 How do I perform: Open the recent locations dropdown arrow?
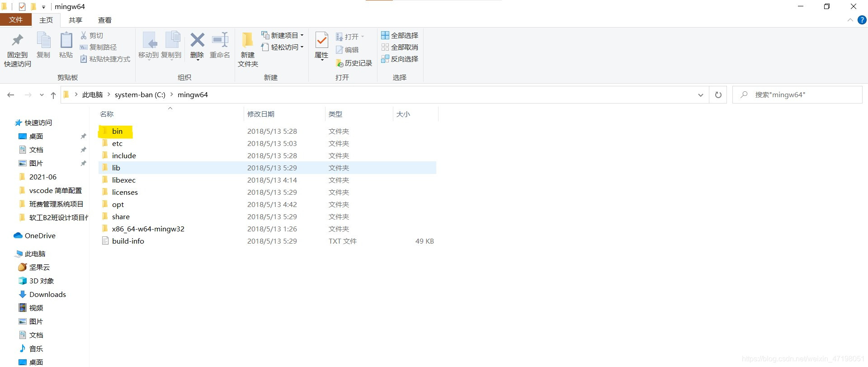[42, 95]
